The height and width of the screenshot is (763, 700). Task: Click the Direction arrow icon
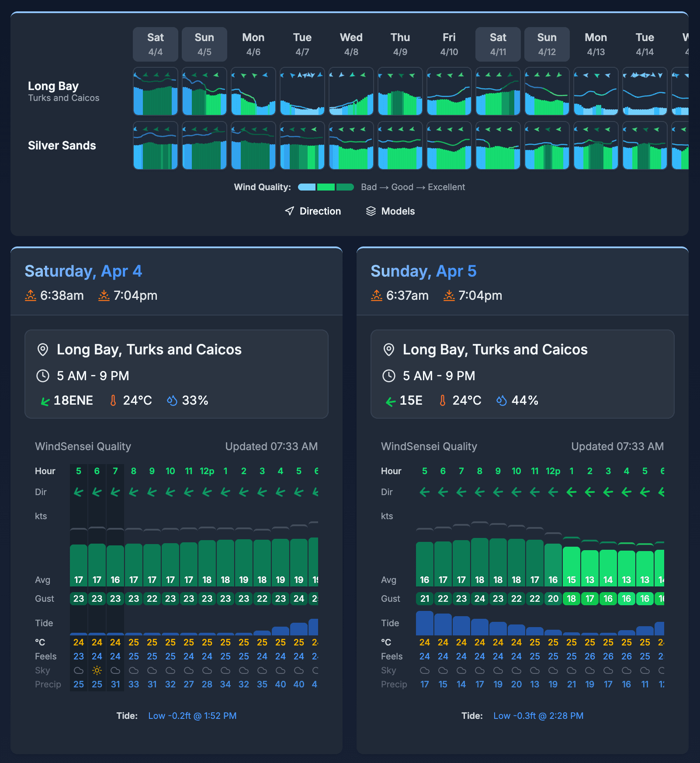pos(290,211)
